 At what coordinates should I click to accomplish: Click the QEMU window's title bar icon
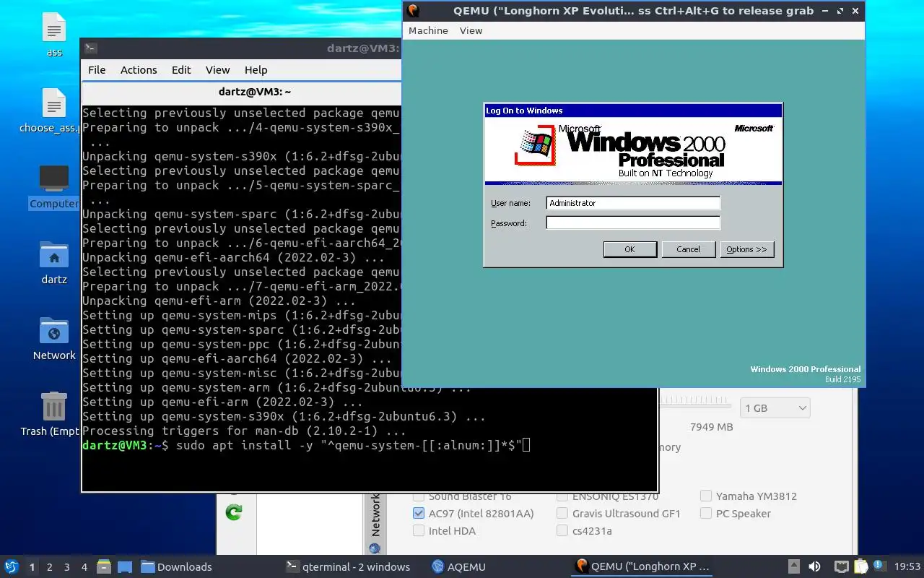tap(413, 10)
